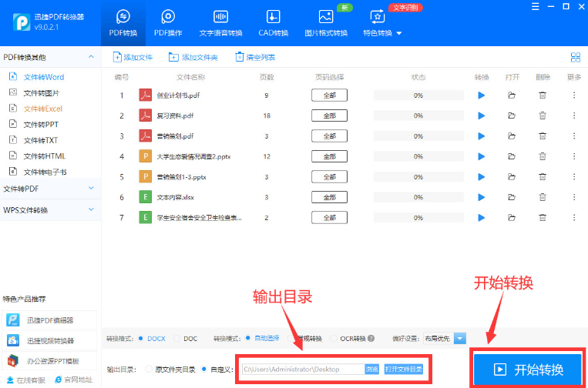The image size is (588, 388).
Task: Switch list to grid view icon
Action: click(x=575, y=57)
